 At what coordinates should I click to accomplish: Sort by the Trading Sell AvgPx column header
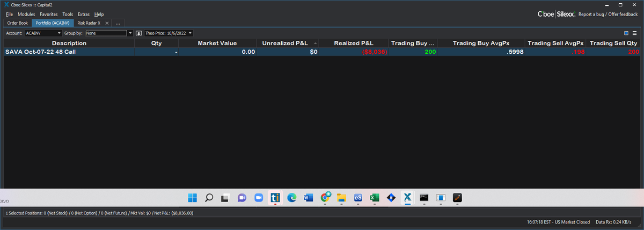click(x=555, y=43)
